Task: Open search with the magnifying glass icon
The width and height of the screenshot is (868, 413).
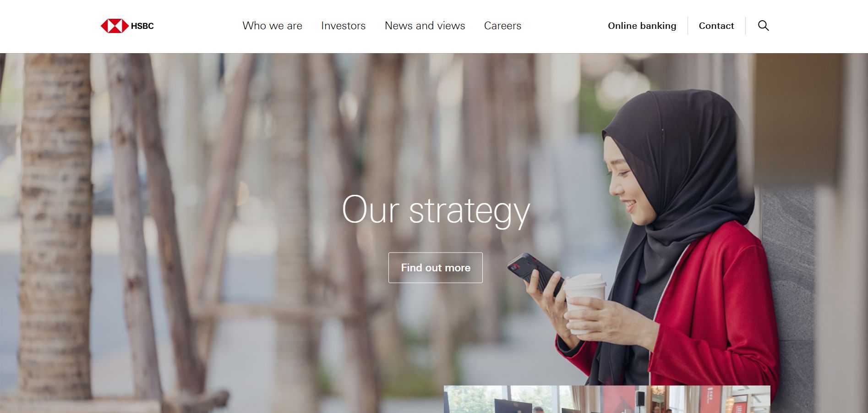Action: 763,26
